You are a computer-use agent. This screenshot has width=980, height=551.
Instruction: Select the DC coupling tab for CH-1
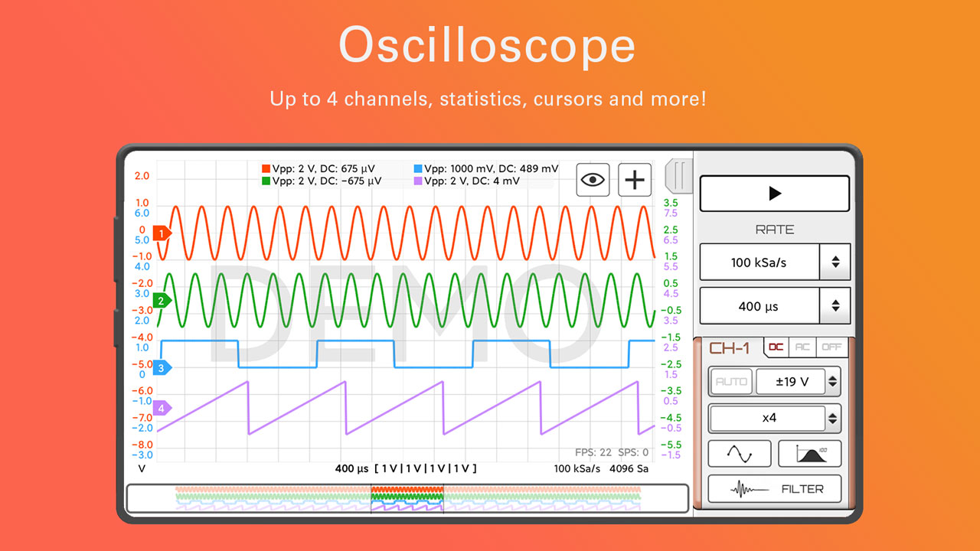pos(775,347)
